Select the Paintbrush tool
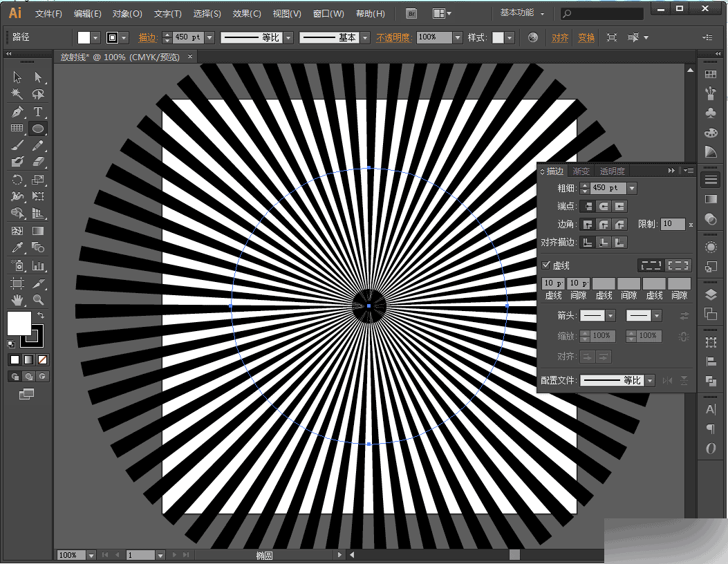This screenshot has width=728, height=564. 17,145
